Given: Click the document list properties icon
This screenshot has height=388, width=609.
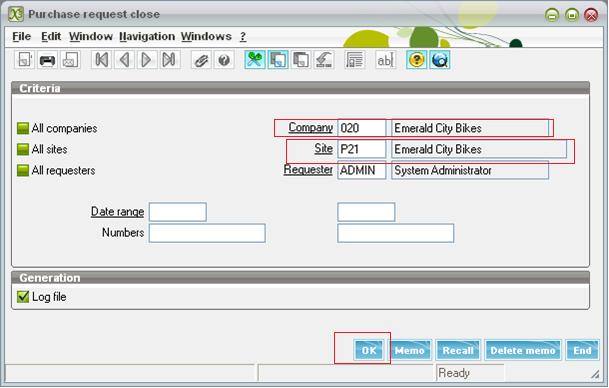Looking at the screenshot, I should [x=354, y=60].
